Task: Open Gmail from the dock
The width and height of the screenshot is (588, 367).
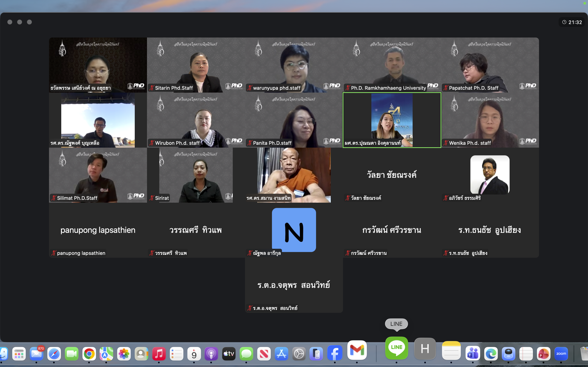Action: [357, 350]
